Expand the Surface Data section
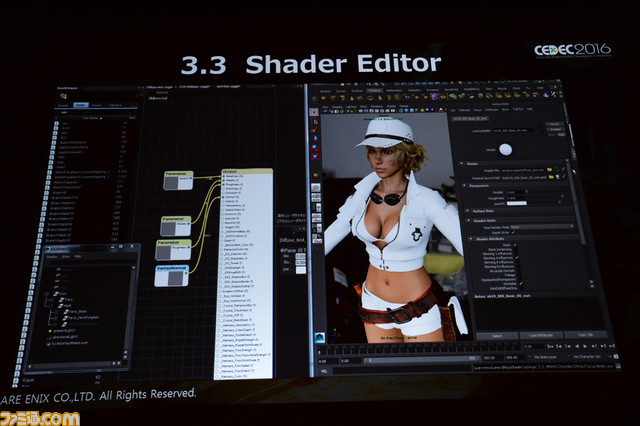The height and width of the screenshot is (426, 640). click(x=467, y=211)
